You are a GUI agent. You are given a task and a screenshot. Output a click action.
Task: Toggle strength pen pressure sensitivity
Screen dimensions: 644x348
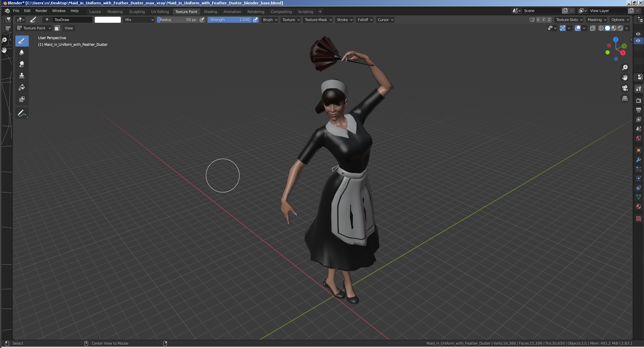tap(255, 20)
